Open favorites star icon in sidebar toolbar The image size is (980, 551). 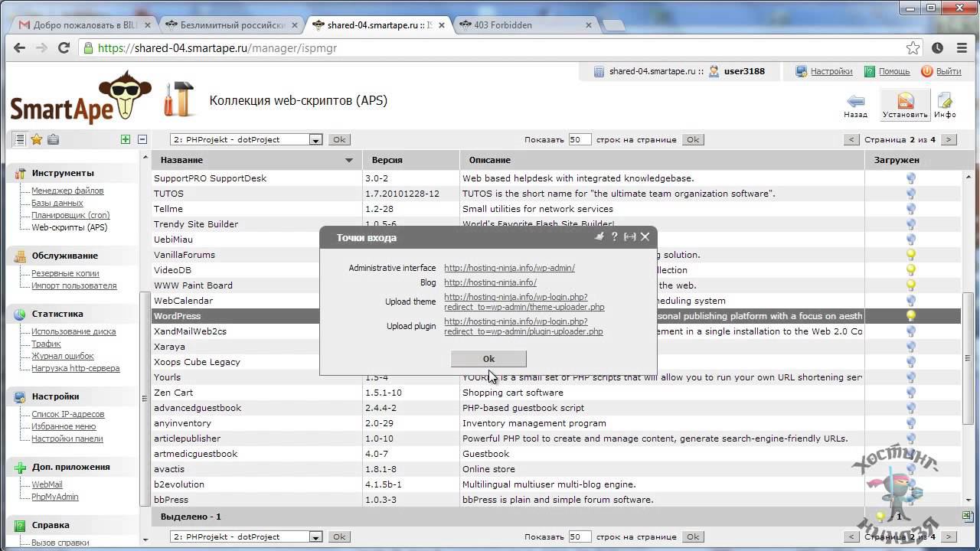[36, 139]
